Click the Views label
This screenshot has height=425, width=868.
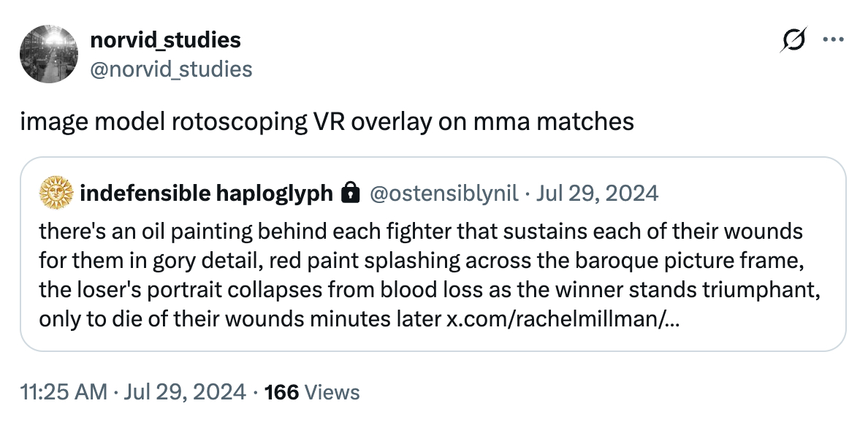[332, 392]
